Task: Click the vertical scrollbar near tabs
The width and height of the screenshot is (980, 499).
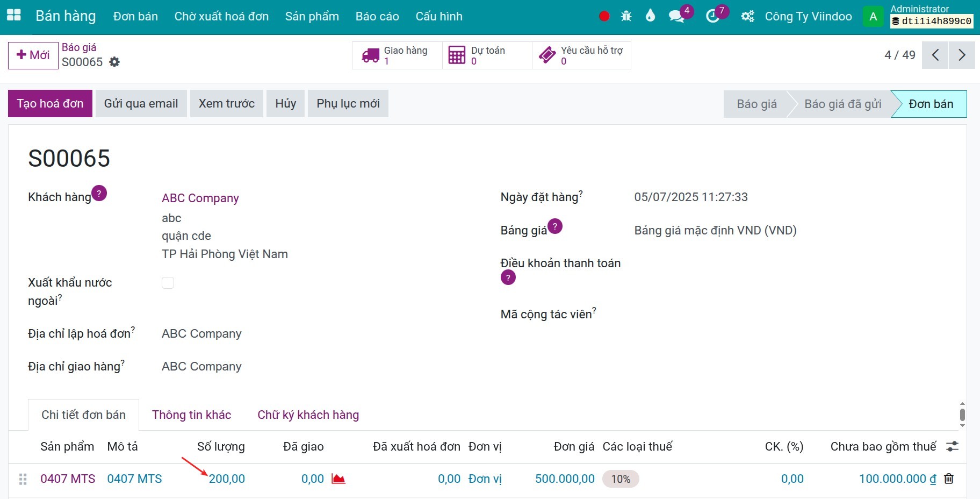Action: (x=962, y=415)
